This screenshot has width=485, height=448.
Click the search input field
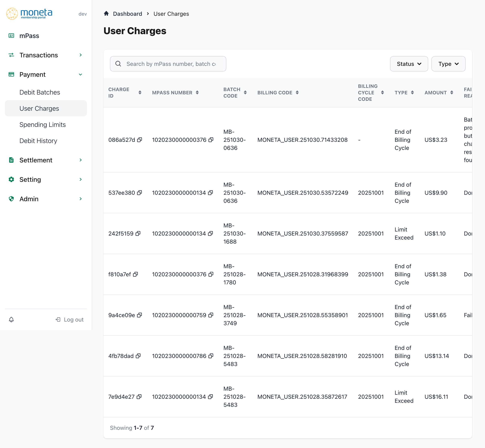168,64
